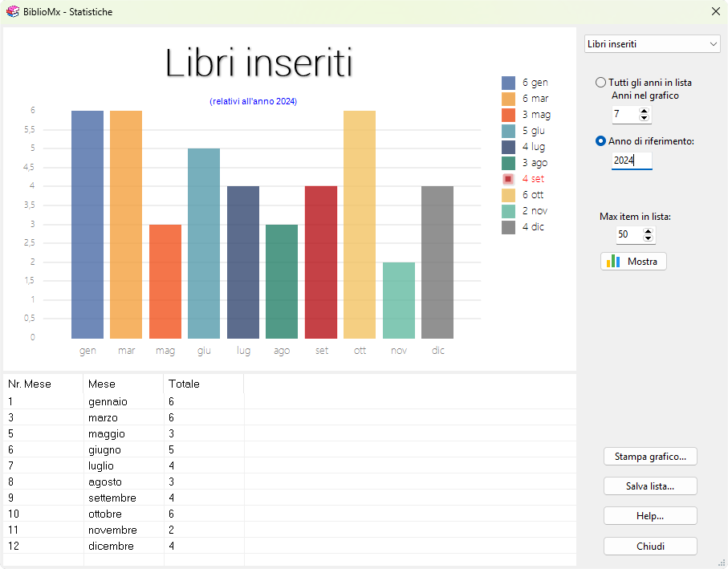Select the "6 gen" legend color square
Screen dimensions: 728x569
(x=509, y=83)
